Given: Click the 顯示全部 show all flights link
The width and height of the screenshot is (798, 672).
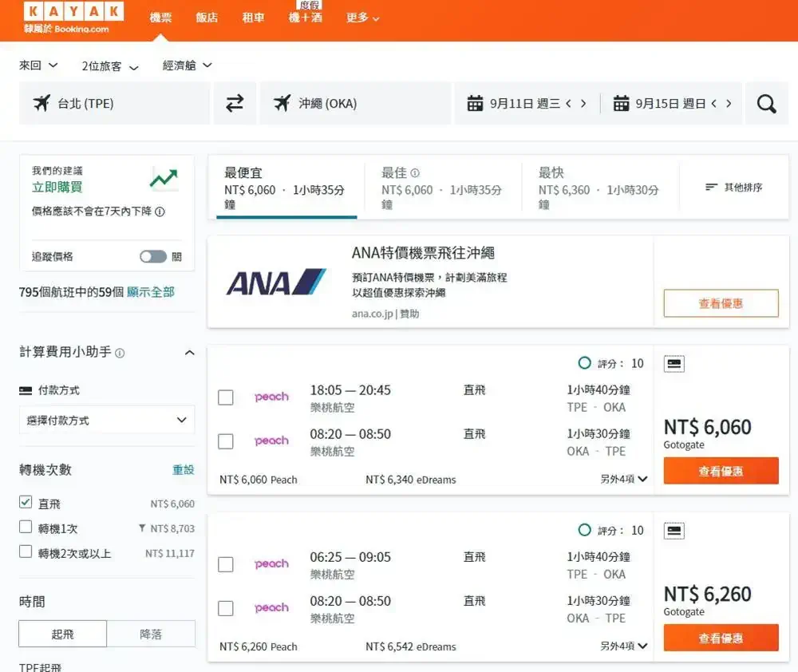Looking at the screenshot, I should coord(151,292).
